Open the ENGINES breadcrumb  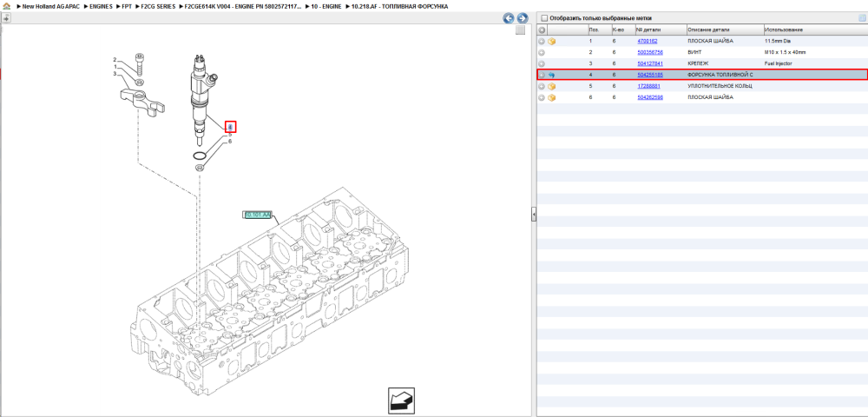pos(101,6)
